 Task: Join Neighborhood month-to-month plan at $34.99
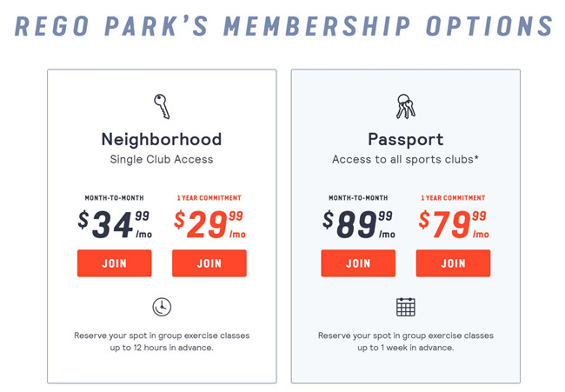[x=114, y=263]
